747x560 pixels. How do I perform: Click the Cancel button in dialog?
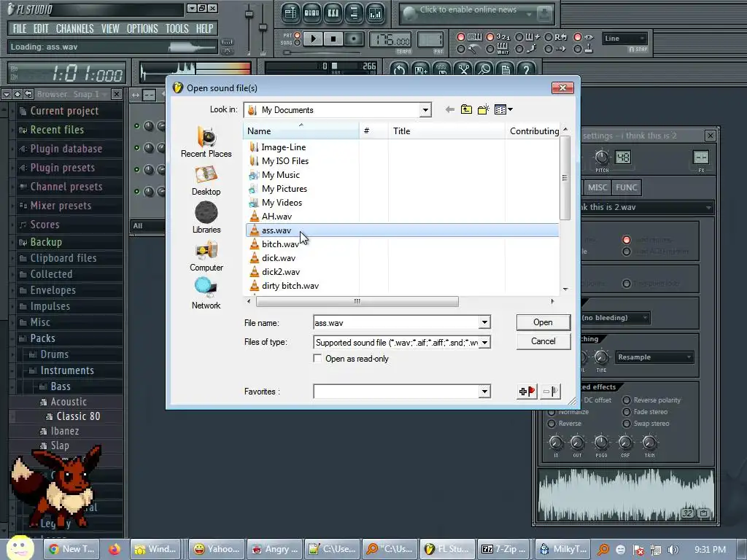click(543, 341)
